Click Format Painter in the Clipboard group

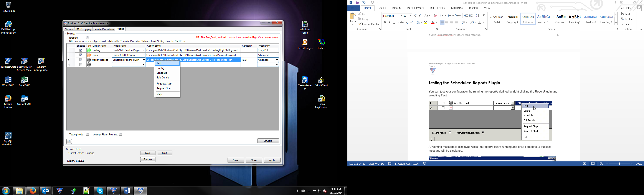coord(369,24)
